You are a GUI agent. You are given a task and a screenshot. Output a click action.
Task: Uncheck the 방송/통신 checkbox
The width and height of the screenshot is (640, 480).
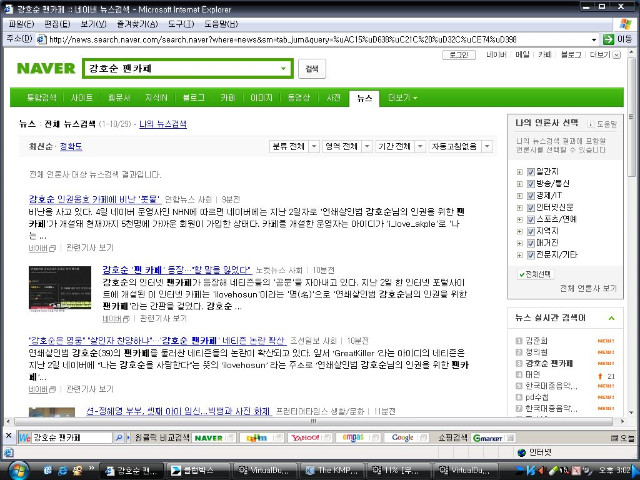(x=531, y=184)
